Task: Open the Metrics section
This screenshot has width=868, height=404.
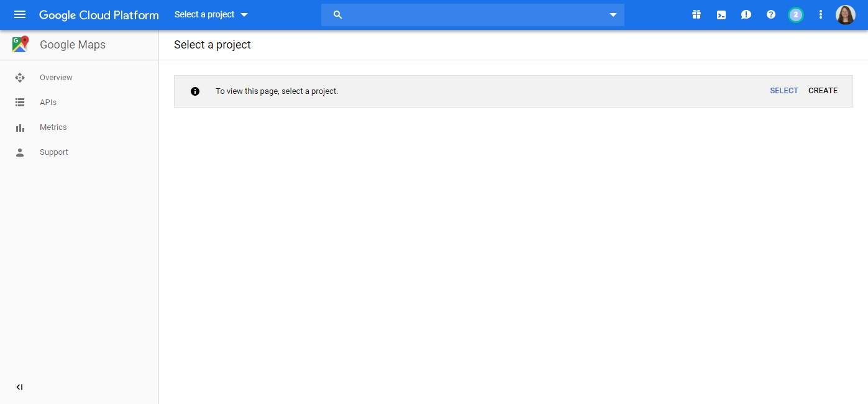Action: 53,127
